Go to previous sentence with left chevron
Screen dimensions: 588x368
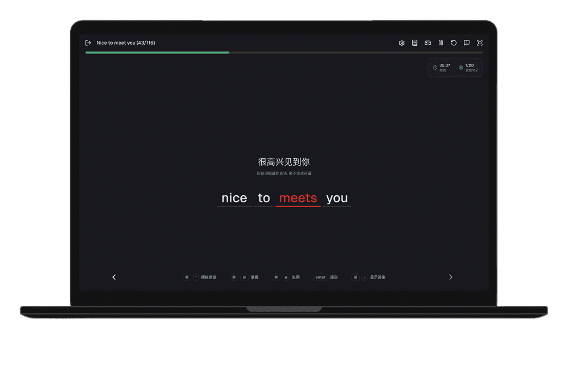point(114,277)
